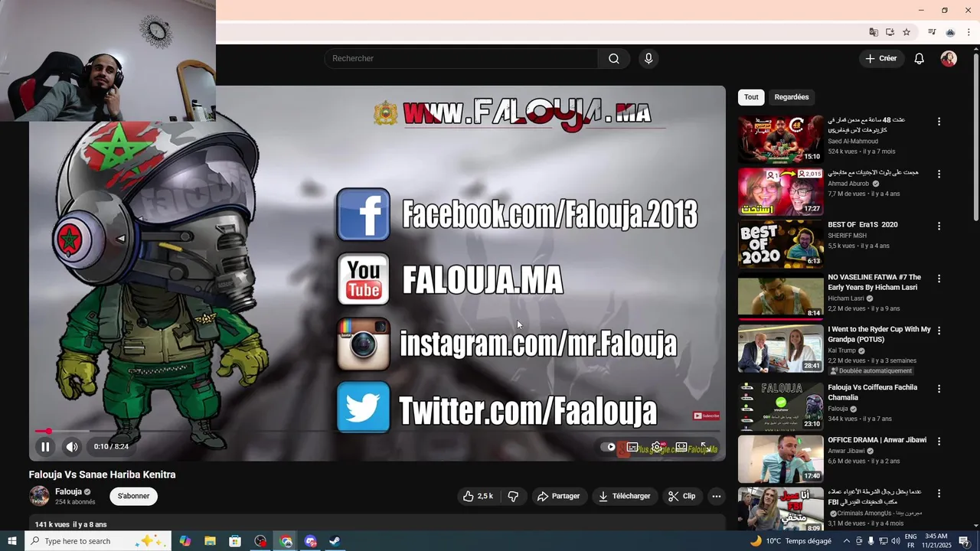Open options for Ahmad Aburob video

tap(939, 174)
